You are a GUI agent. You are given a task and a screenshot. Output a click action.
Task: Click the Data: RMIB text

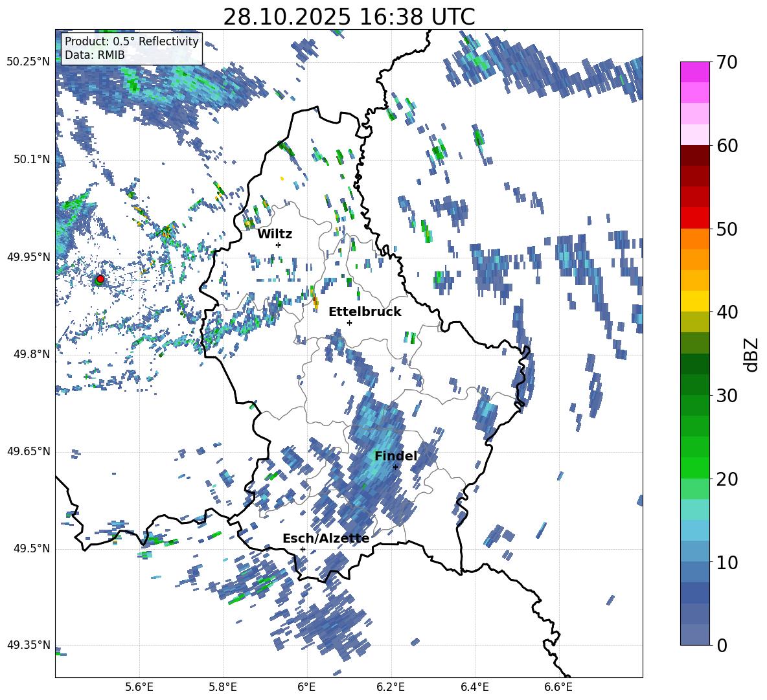tap(95, 55)
